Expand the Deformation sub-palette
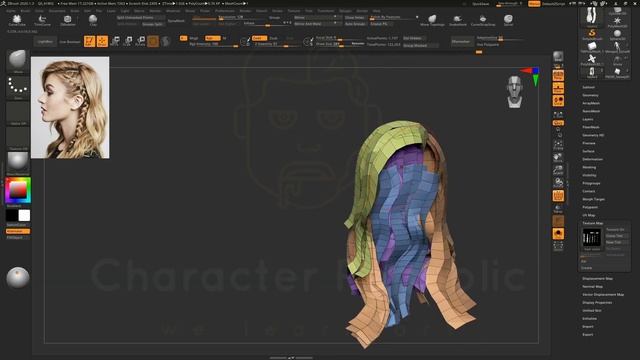The width and height of the screenshot is (640, 360). (592, 159)
